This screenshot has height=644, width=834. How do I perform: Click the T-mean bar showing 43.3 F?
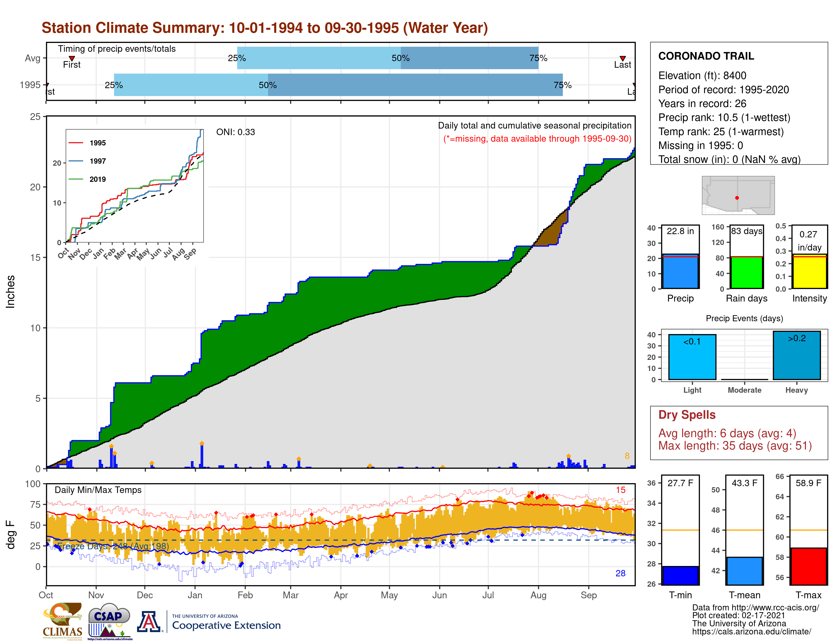(x=744, y=571)
